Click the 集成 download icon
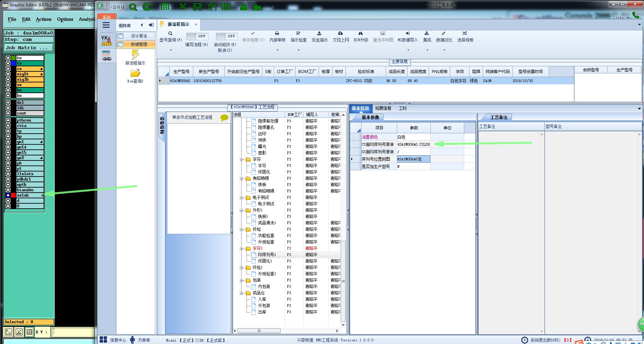 coord(427,33)
